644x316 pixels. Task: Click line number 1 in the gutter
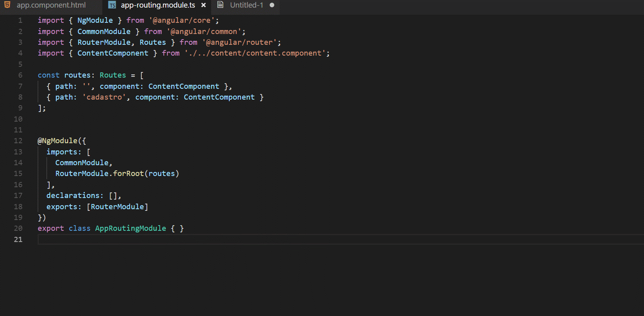(x=20, y=20)
